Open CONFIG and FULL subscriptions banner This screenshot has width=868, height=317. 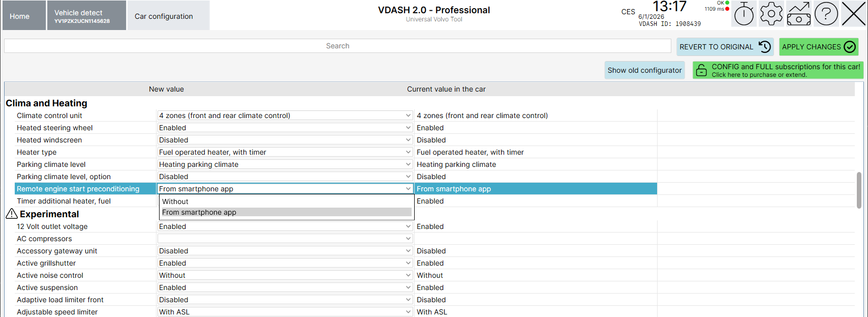click(778, 70)
